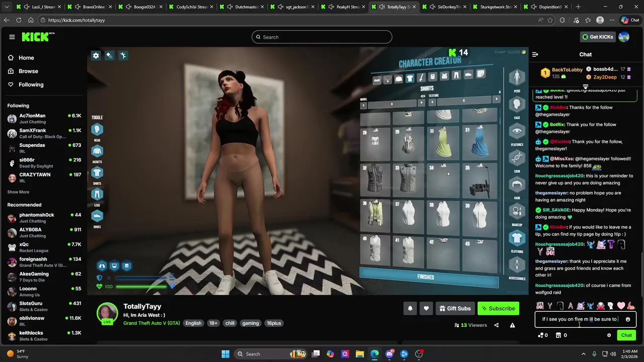The height and width of the screenshot is (362, 644).
Task: Switch to the PeakyH browser tab
Action: 343,7
